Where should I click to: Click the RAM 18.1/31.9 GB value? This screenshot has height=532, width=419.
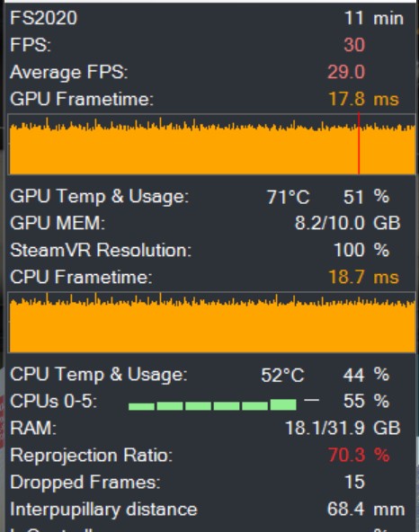click(x=343, y=428)
